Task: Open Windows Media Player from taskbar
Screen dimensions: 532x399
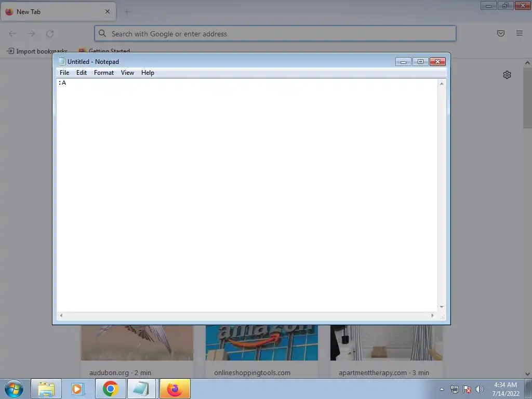Action: tap(77, 389)
